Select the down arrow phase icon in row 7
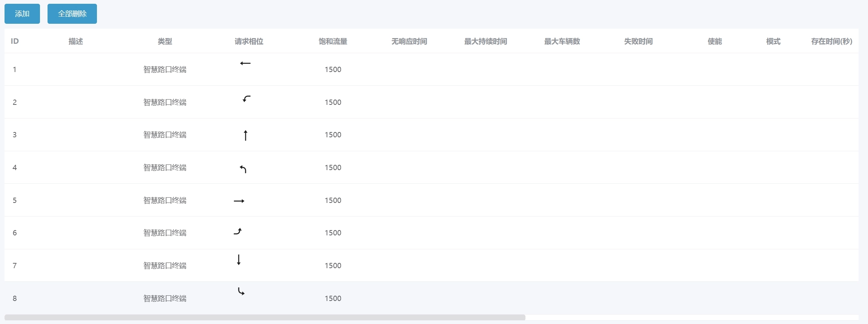This screenshot has height=324, width=868. (x=239, y=260)
